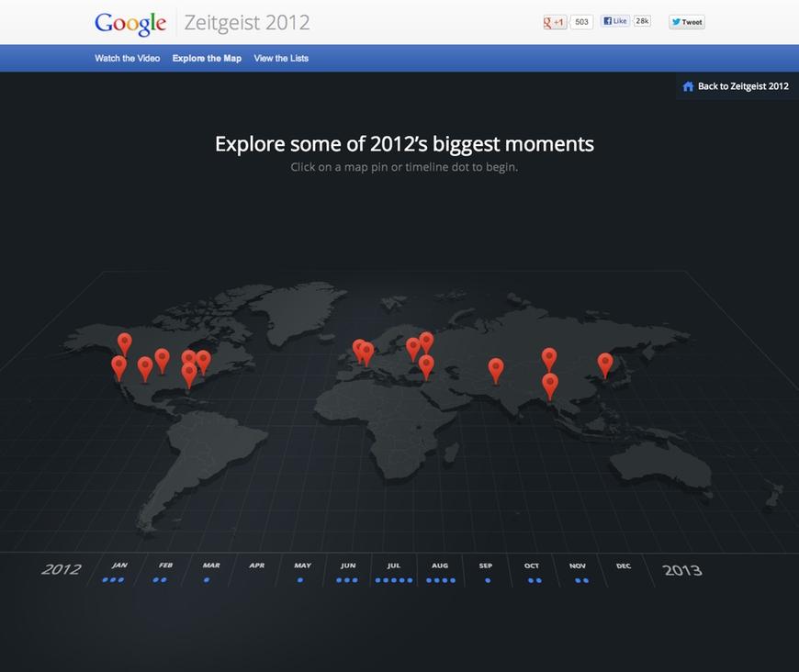This screenshot has height=672, width=799.
Task: Click the 503 count next to +1
Action: (581, 22)
